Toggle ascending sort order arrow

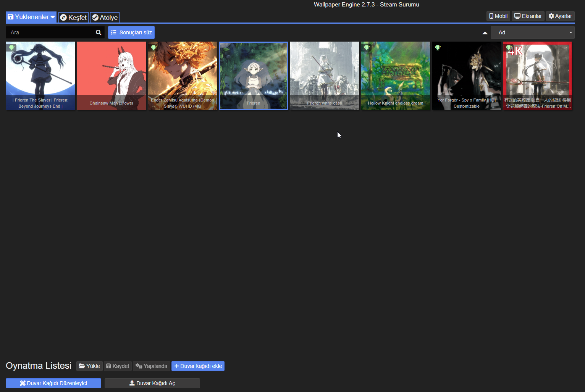pyautogui.click(x=485, y=33)
